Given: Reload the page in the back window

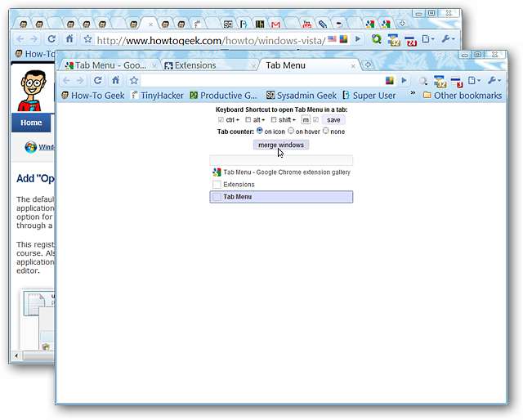Looking at the screenshot, I should click(x=51, y=39).
